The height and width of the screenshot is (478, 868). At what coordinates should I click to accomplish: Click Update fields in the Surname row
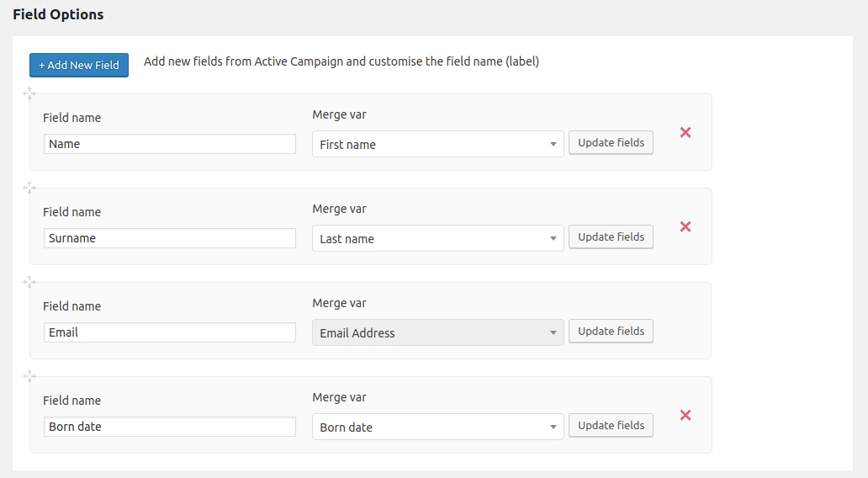[611, 237]
